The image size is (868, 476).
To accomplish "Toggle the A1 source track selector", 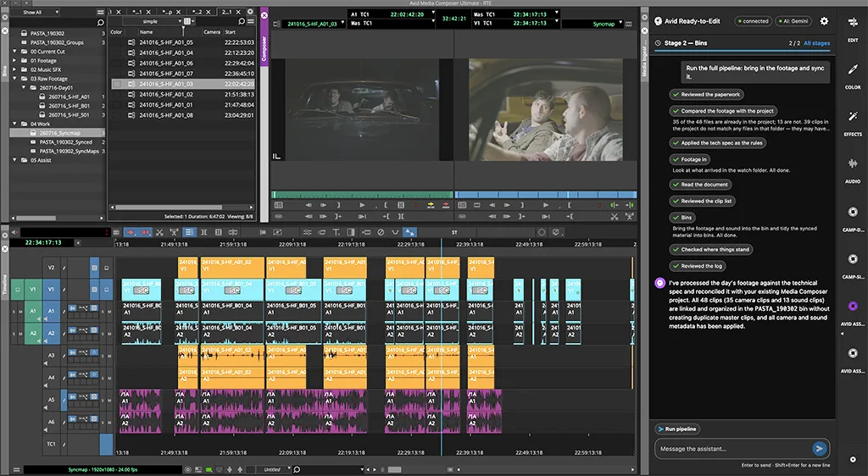I will pos(33,311).
